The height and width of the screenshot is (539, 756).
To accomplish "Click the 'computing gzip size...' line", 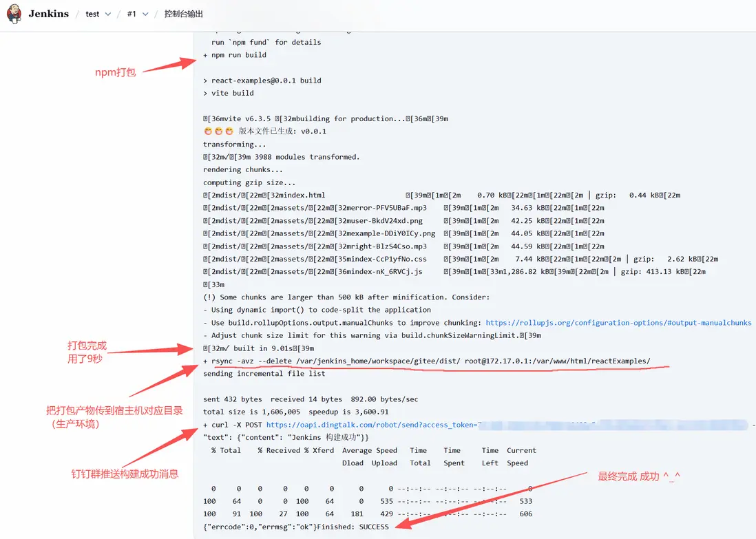I will (x=249, y=182).
